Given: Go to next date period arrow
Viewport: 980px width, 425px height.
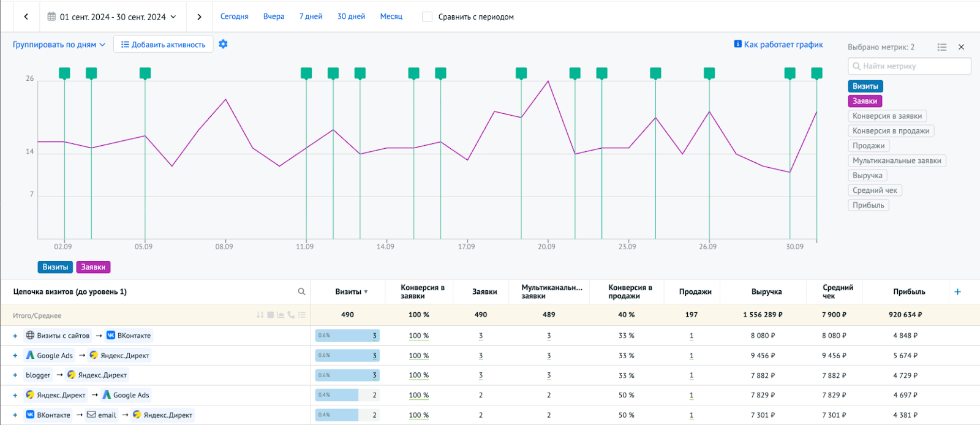Looking at the screenshot, I should pyautogui.click(x=199, y=17).
